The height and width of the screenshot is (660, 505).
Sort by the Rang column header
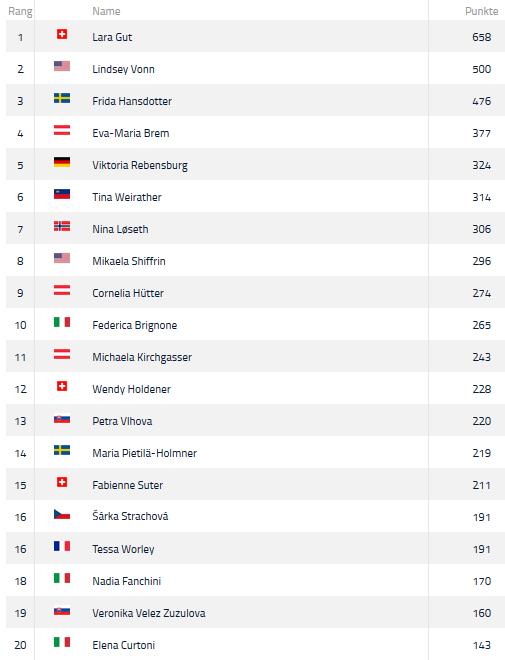click(x=20, y=11)
